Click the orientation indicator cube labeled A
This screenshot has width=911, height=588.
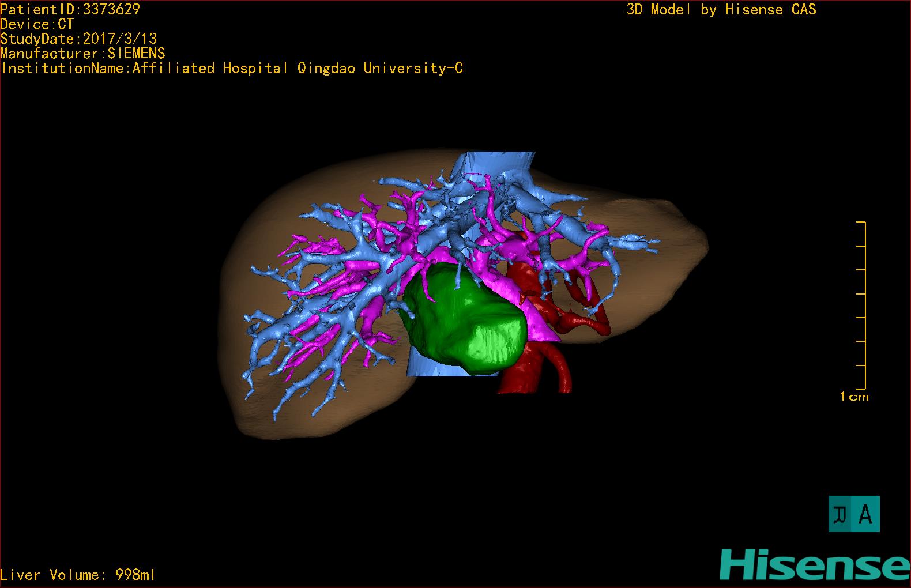click(854, 514)
